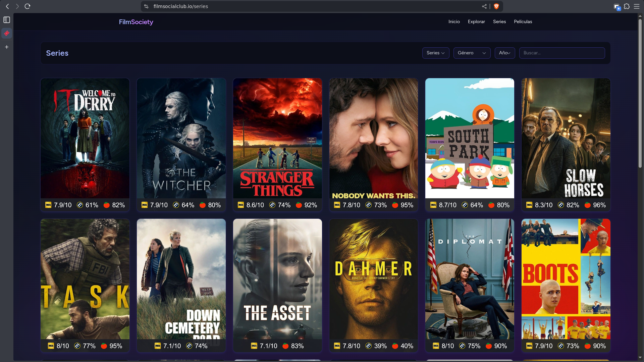The width and height of the screenshot is (644, 362).
Task: Open the Año year dropdown
Action: (x=504, y=53)
